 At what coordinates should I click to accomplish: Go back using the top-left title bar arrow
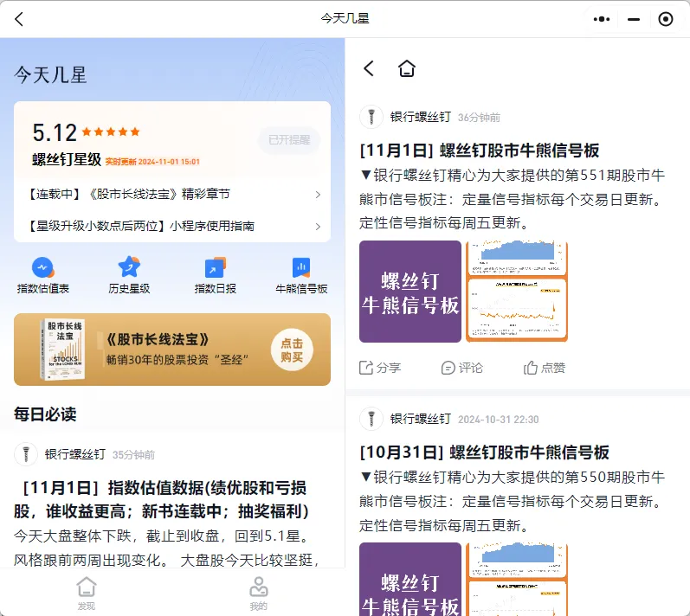click(x=19, y=19)
